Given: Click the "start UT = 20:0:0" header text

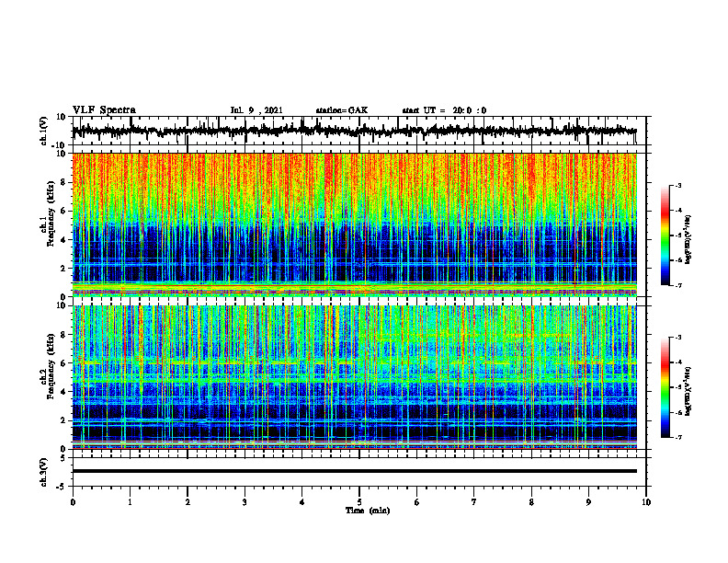Looking at the screenshot, I should pyautogui.click(x=444, y=110).
